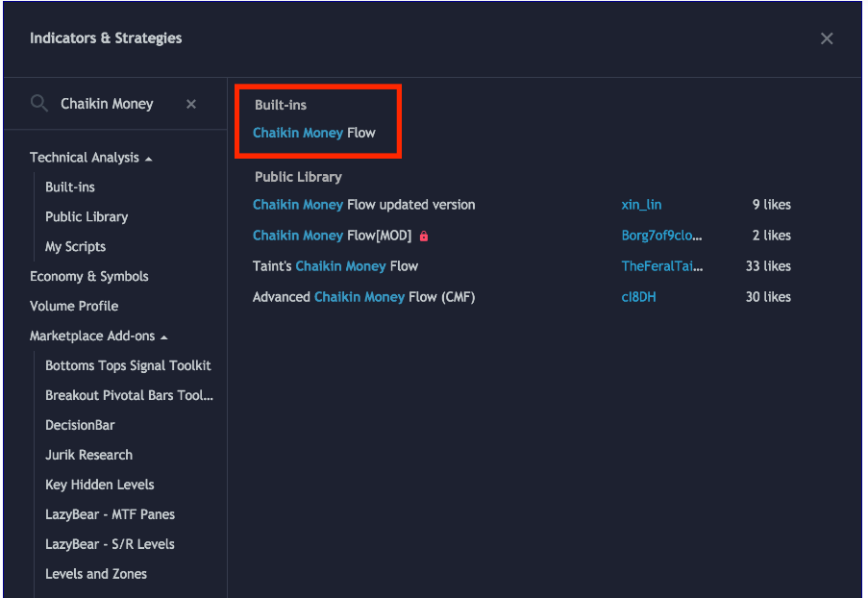868x598 pixels.
Task: Open author cl8DH's profile link
Action: click(x=638, y=297)
